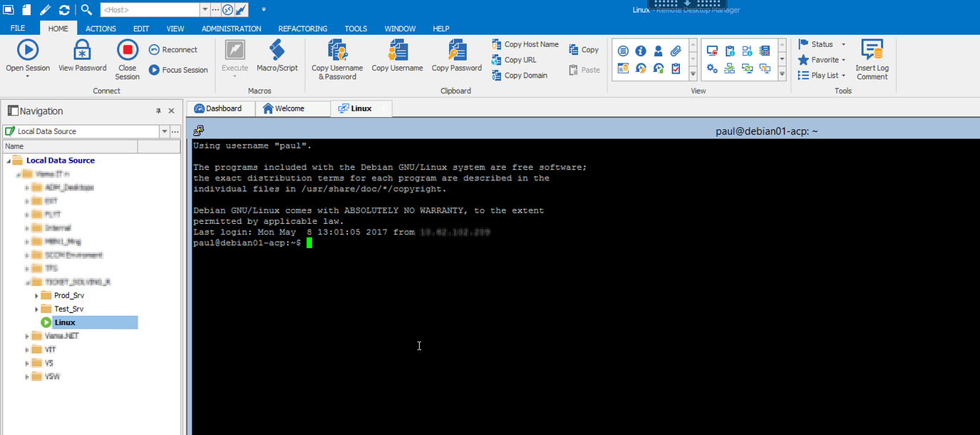Click the Close Session stop icon
The height and width of the screenshot is (435, 980).
pos(128,49)
